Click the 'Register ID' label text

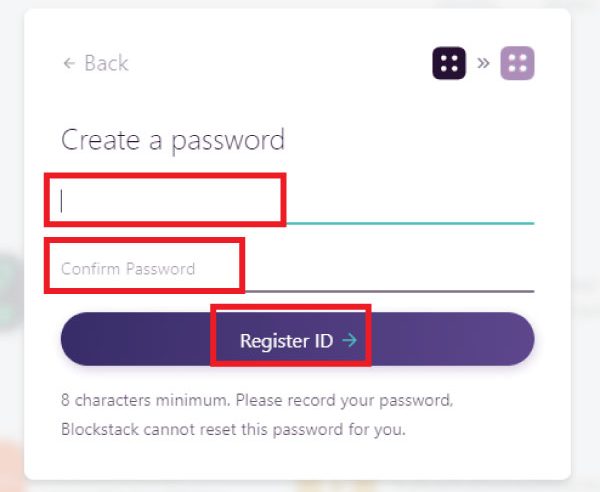[x=286, y=341]
